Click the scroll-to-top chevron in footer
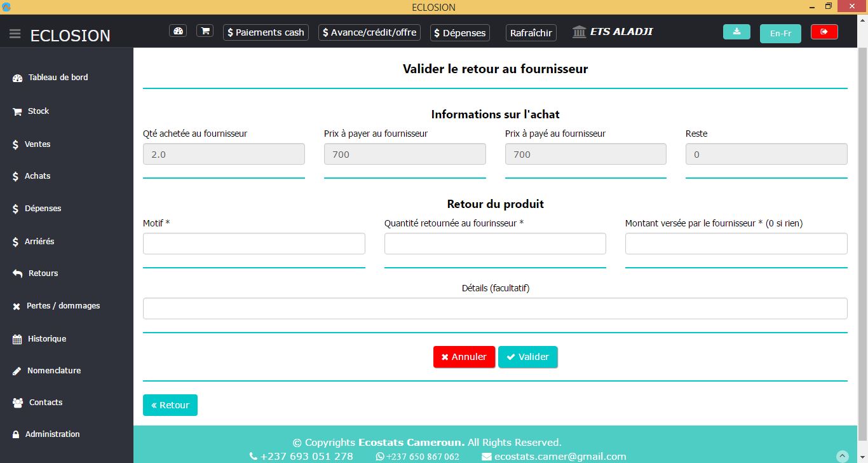This screenshot has width=868, height=463. click(843, 455)
